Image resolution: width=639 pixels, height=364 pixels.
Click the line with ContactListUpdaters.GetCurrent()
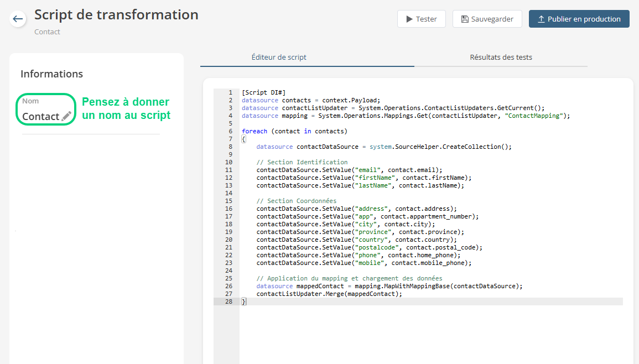393,108
